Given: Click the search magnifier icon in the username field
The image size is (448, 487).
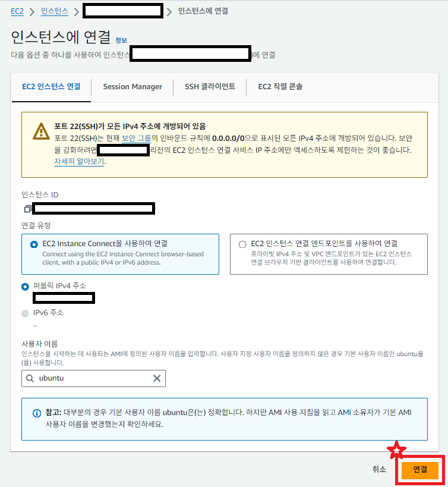Looking at the screenshot, I should 30,378.
